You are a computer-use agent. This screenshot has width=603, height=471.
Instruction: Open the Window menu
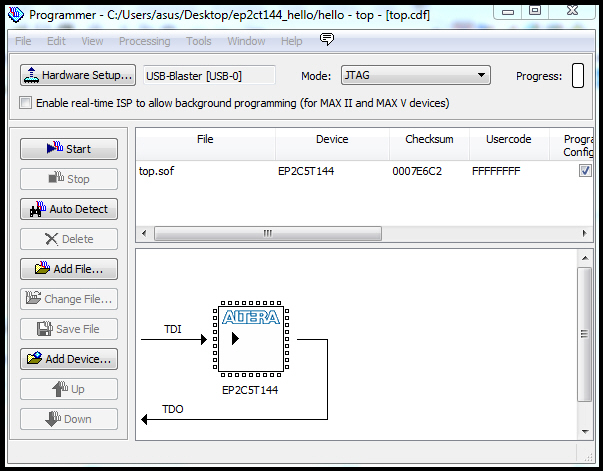tap(246, 41)
